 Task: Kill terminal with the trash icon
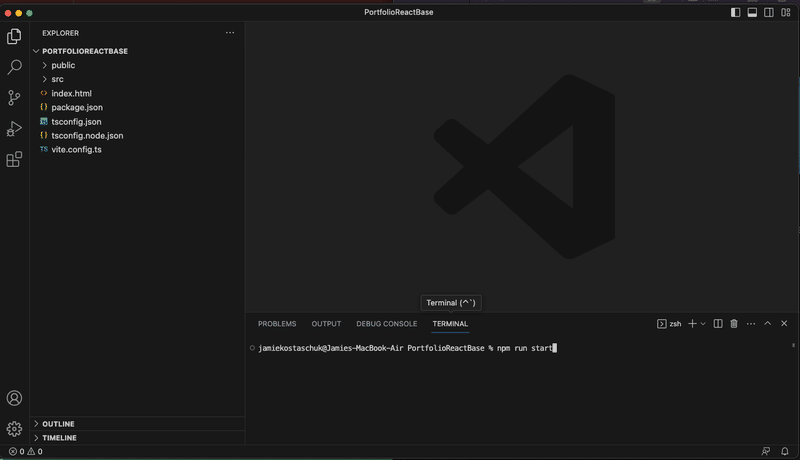pyautogui.click(x=734, y=323)
